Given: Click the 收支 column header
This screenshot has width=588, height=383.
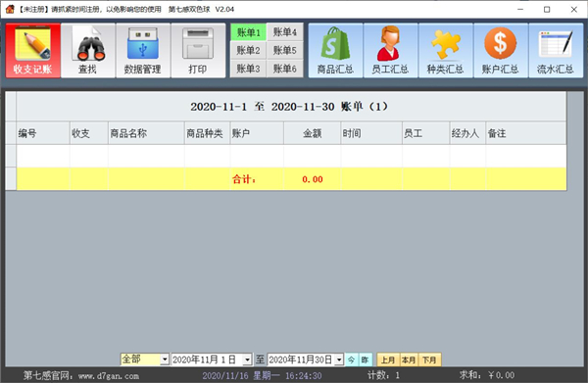Looking at the screenshot, I should [x=89, y=133].
